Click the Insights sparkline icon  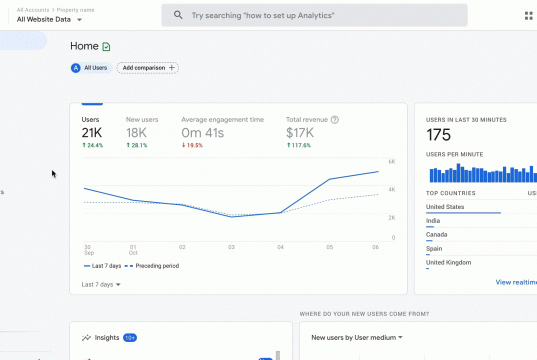coord(86,338)
